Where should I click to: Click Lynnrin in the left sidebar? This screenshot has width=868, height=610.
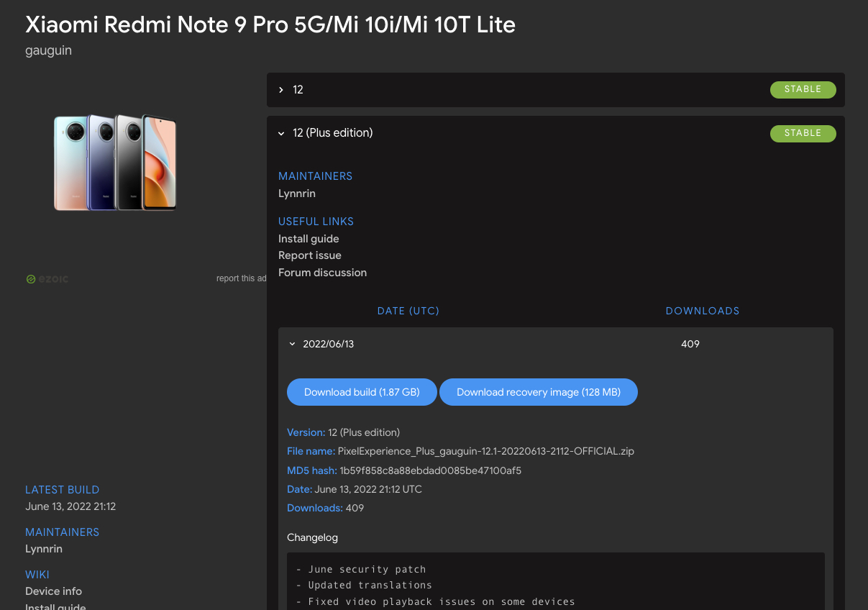click(44, 549)
